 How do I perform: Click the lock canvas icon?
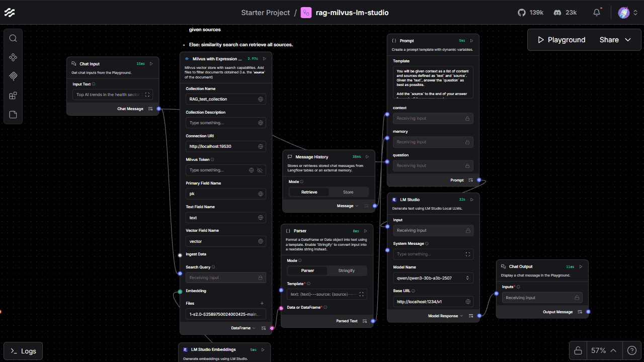point(579,350)
